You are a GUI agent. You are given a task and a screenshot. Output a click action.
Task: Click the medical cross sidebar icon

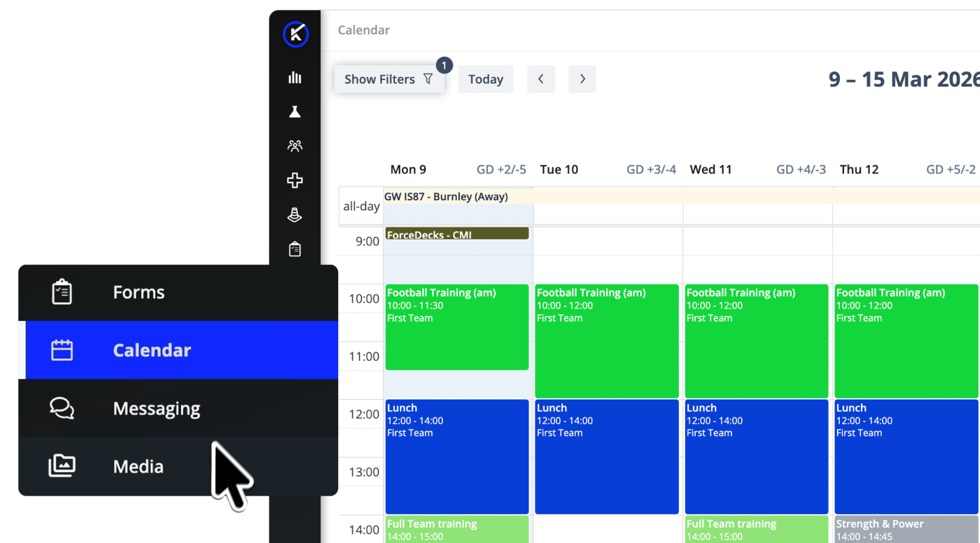(295, 180)
